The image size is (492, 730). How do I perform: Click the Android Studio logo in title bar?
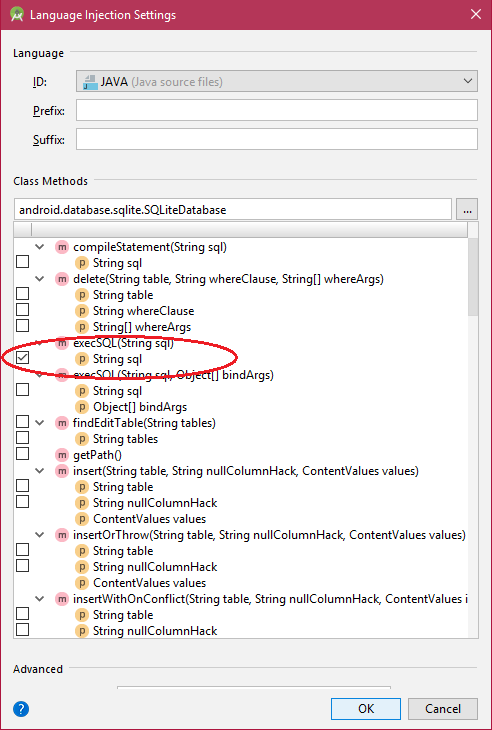[16, 14]
